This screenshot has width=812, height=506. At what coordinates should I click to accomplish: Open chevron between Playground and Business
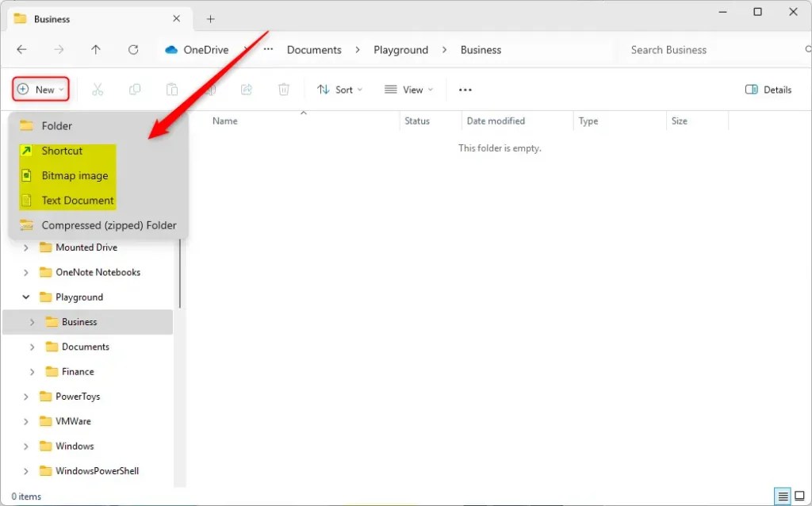(x=444, y=50)
